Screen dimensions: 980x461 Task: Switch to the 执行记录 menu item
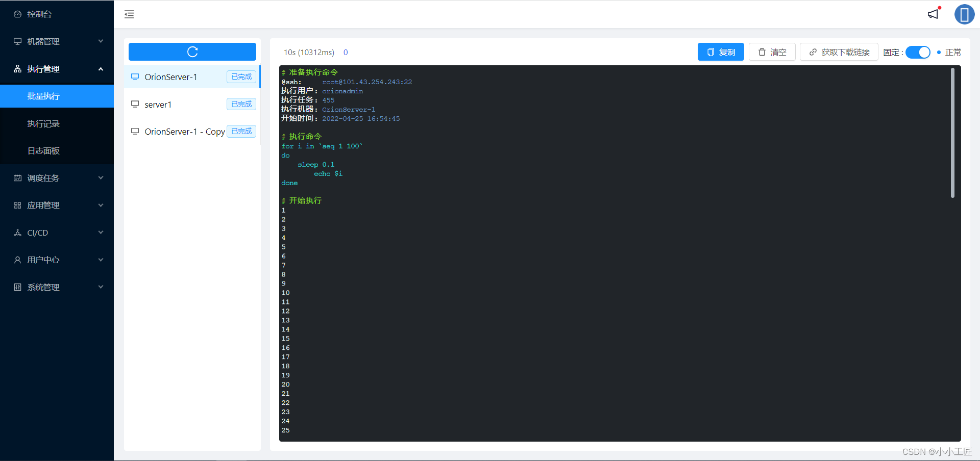[44, 123]
